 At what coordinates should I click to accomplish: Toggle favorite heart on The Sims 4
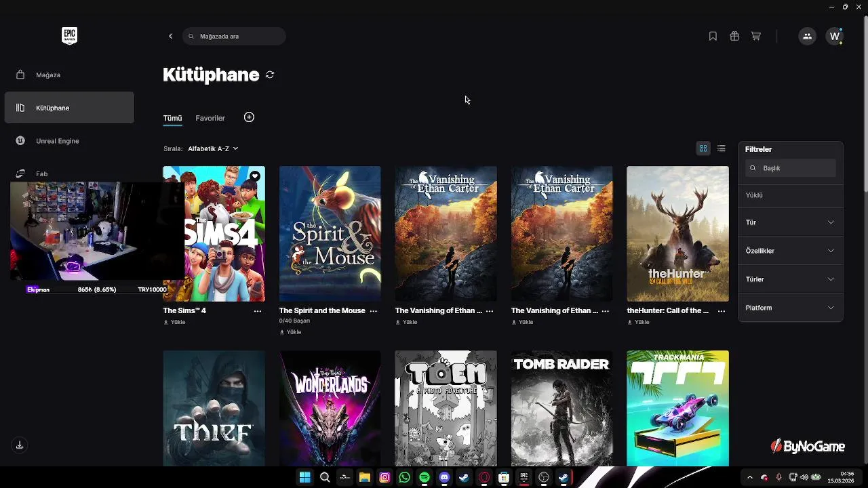point(255,176)
